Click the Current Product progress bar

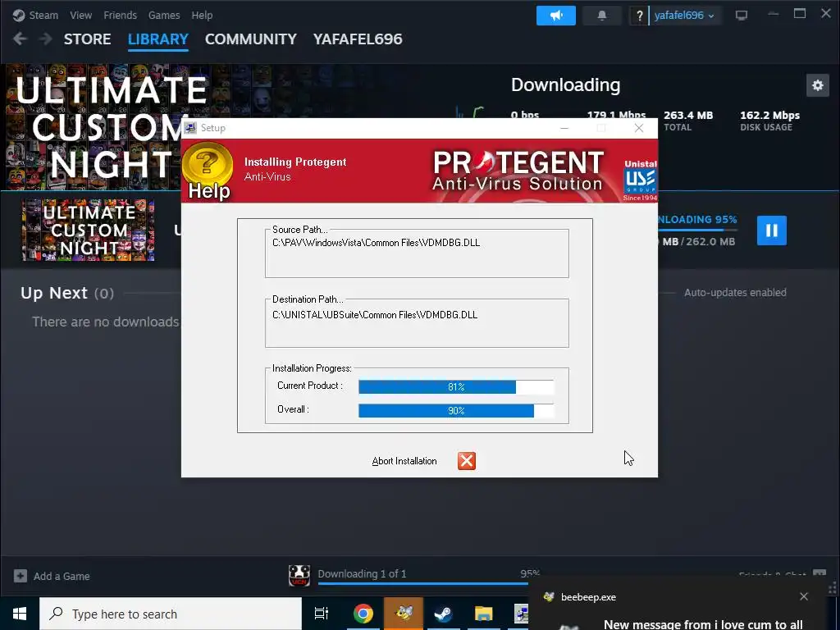point(456,386)
